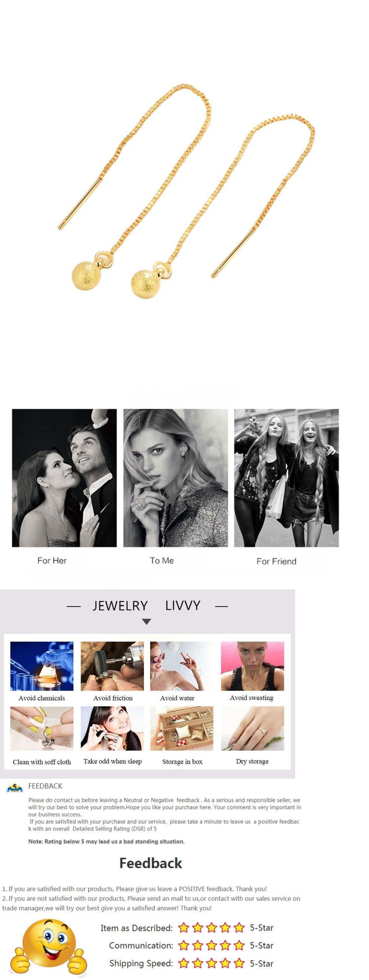Click the downward triangle under Jewelry Livvy
The width and height of the screenshot is (369, 980).
tap(146, 622)
